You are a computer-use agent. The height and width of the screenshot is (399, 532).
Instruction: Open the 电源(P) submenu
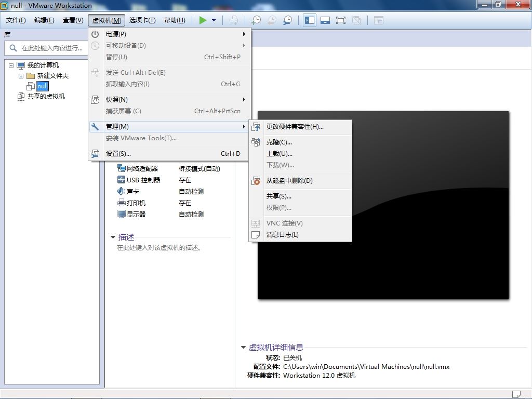pyautogui.click(x=169, y=34)
